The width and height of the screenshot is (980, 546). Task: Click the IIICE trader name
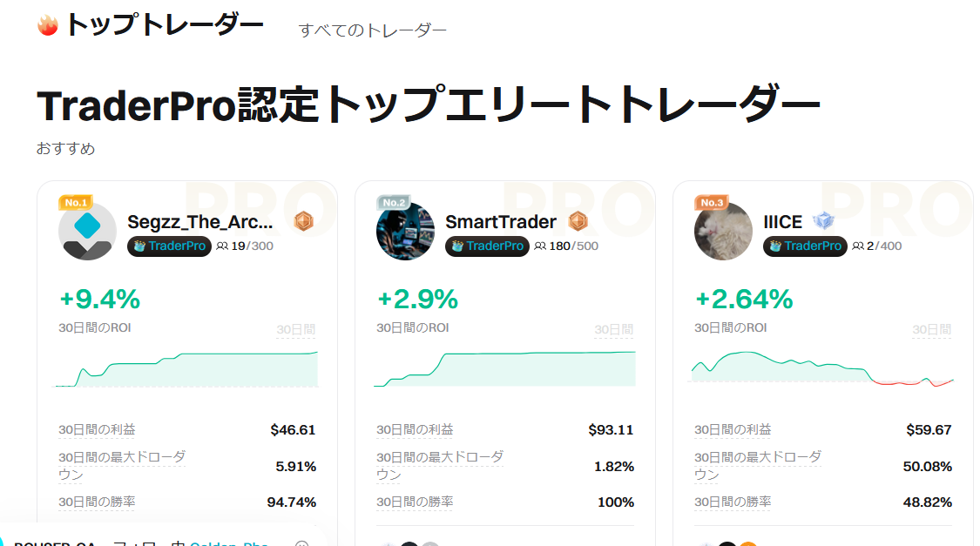pyautogui.click(x=782, y=222)
